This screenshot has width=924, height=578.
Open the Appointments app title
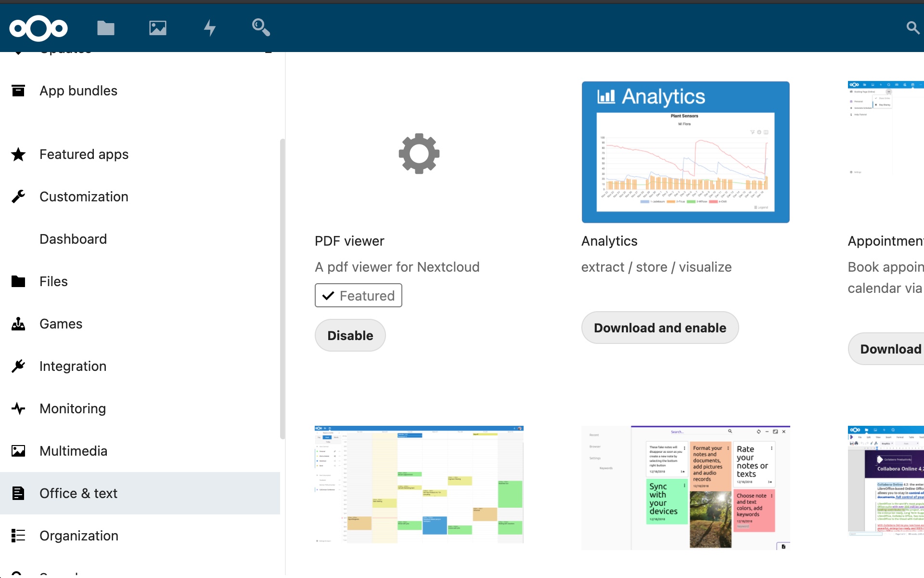pos(886,241)
